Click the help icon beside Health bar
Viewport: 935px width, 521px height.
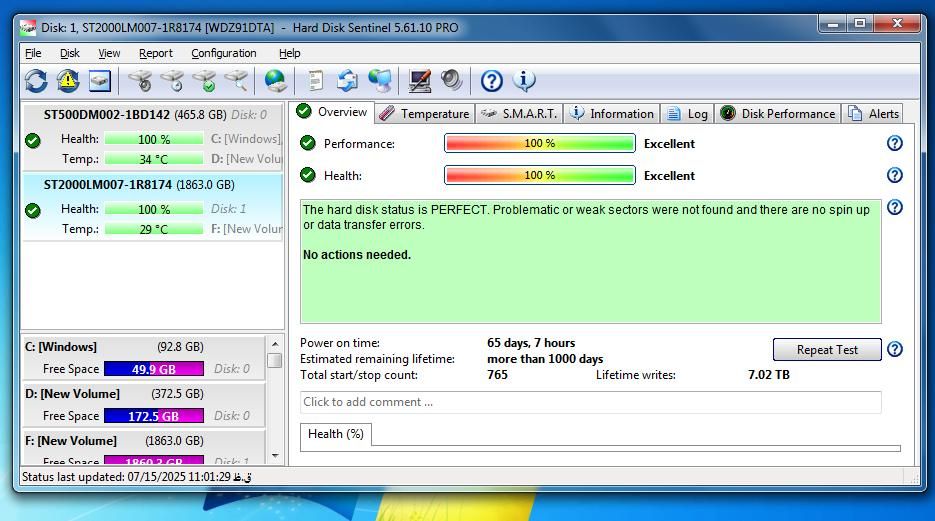click(x=894, y=175)
